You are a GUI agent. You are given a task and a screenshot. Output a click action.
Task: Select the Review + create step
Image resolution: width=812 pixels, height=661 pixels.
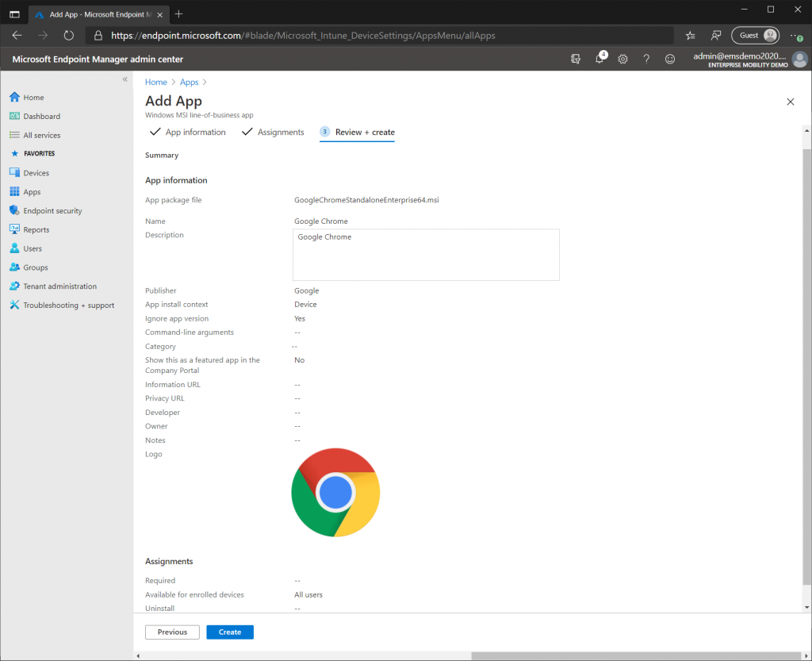click(x=358, y=132)
